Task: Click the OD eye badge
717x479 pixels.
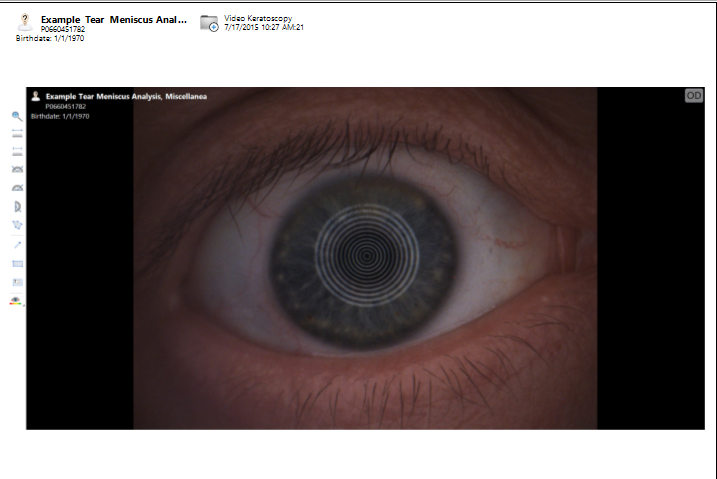Action: (x=693, y=96)
